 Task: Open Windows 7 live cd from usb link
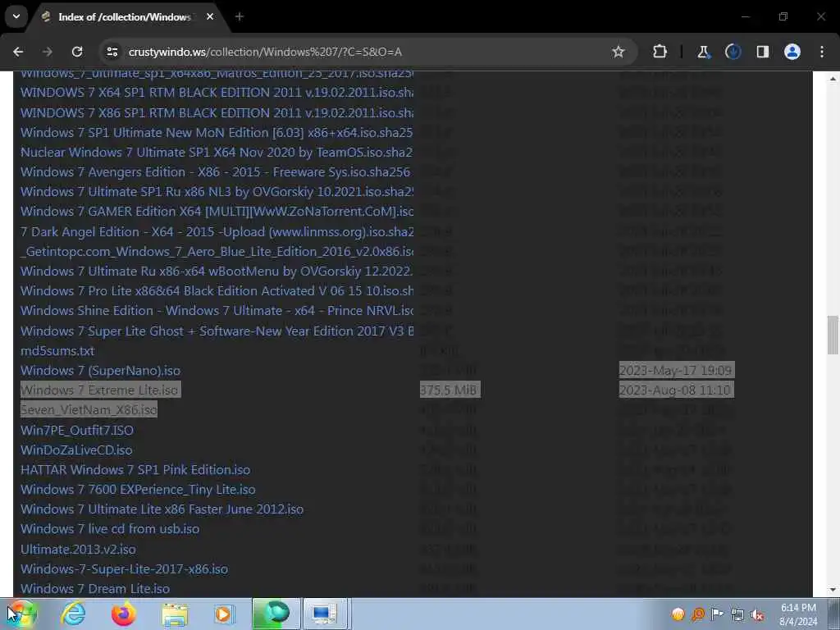110,529
